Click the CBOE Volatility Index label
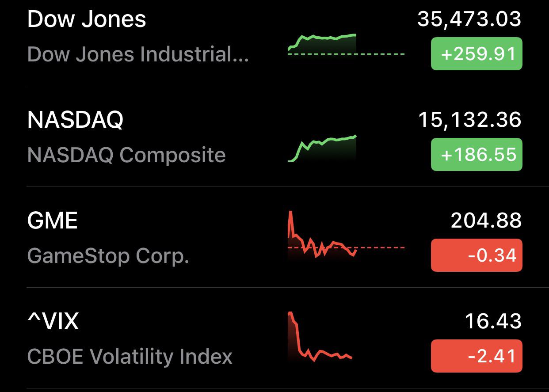 pos(130,357)
